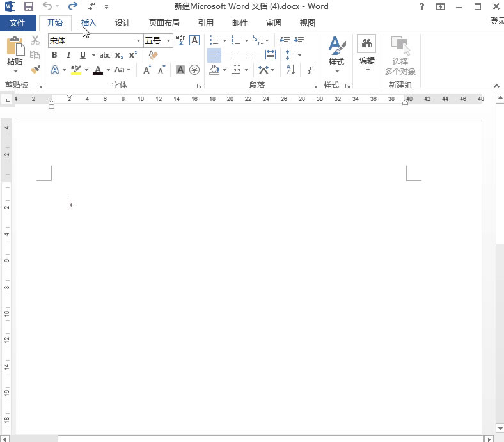Screen dimensions: 504x442
Task: Collapse the ribbon with up chevron
Action: pos(496,86)
